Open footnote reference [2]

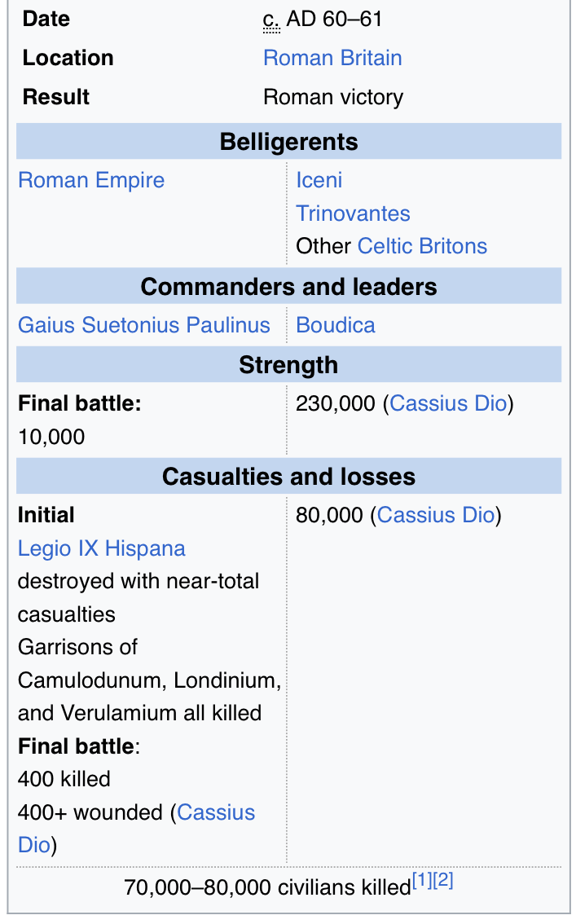443,880
